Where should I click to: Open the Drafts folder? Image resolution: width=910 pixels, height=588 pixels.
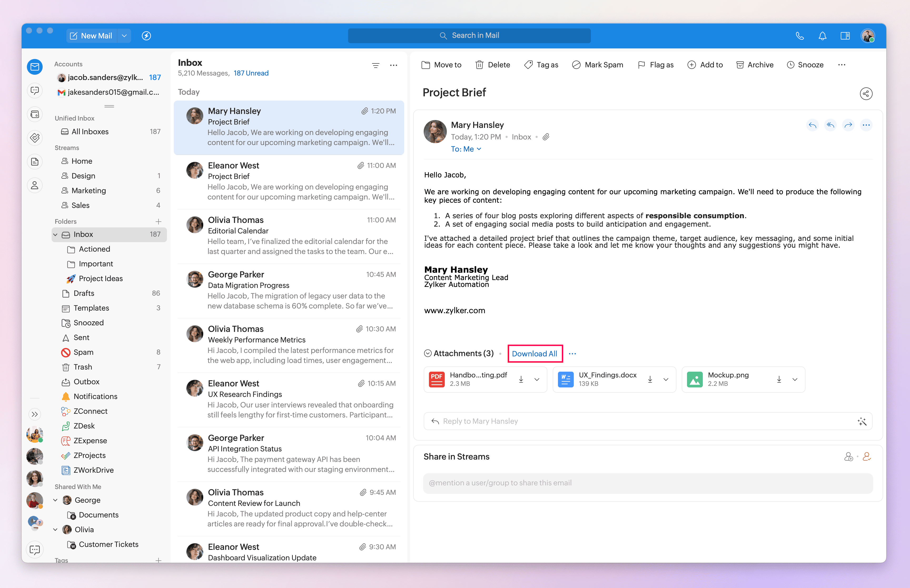point(84,293)
